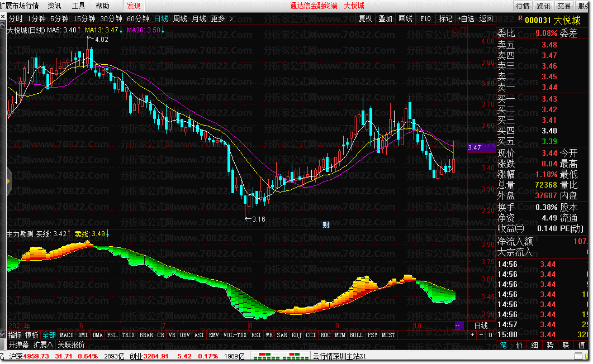Screen dimensions: 593x364
Task: Switch to the 1分钟 chart
Action: coord(36,18)
